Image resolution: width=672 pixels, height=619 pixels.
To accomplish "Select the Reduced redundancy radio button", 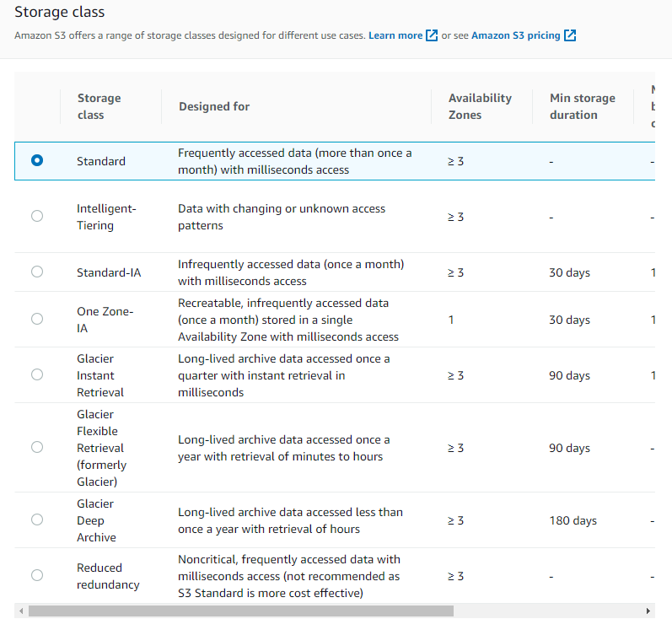I will pyautogui.click(x=37, y=575).
